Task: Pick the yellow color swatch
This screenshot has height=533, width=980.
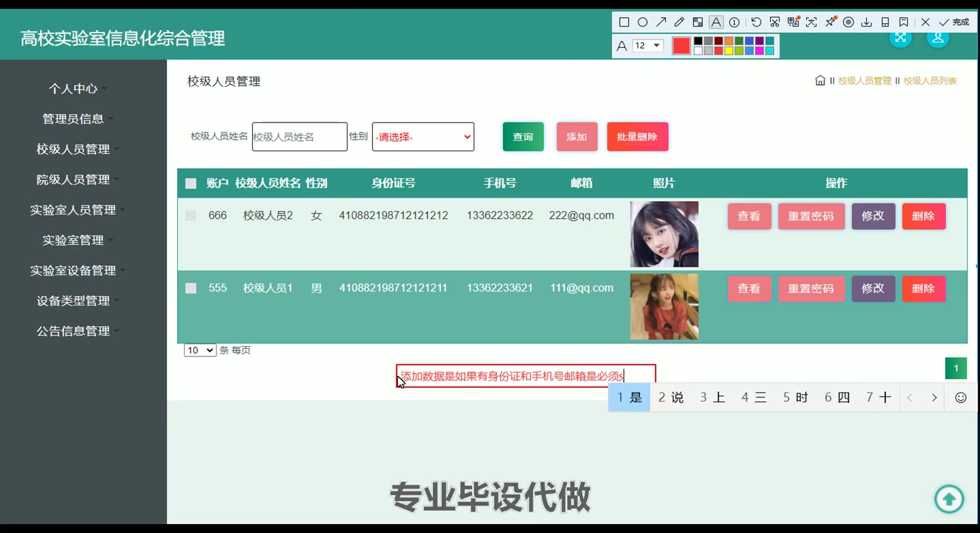Action: 729,50
